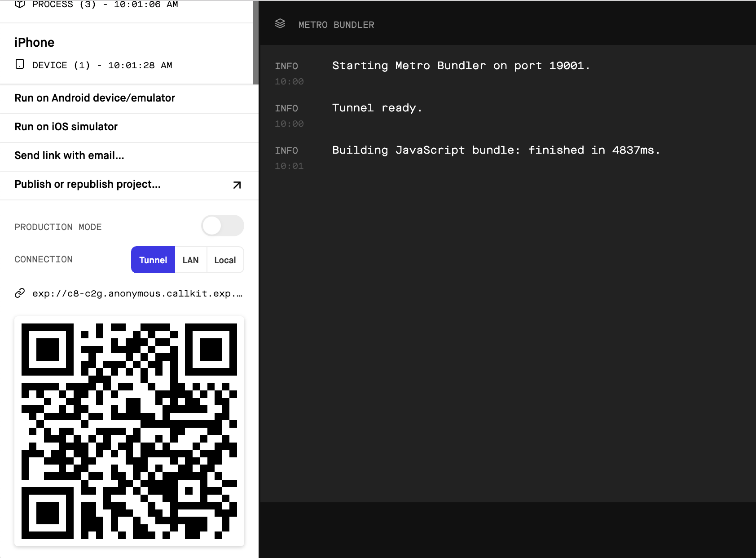Select LAN connection type
The image size is (756, 558).
coord(191,260)
